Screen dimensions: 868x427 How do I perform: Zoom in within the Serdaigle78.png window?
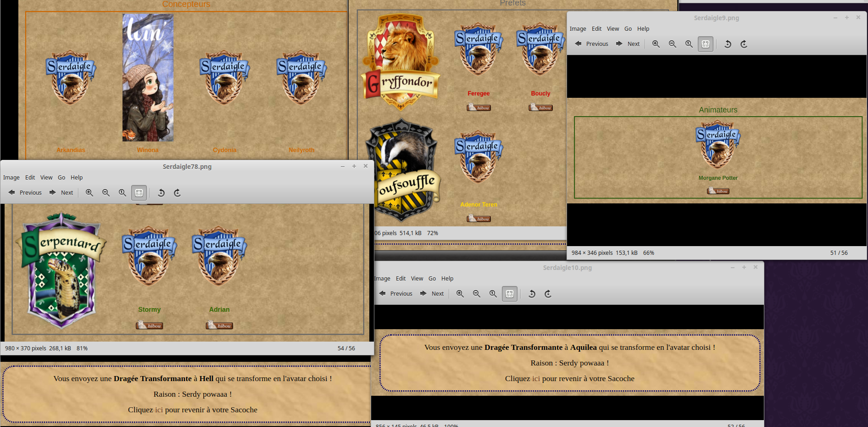89,193
